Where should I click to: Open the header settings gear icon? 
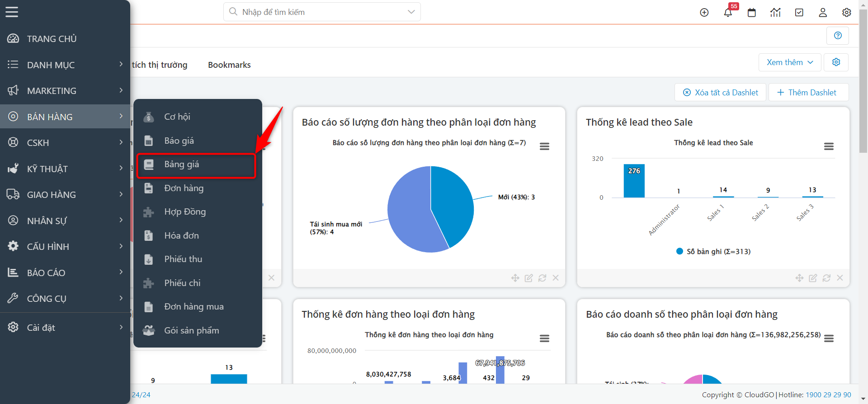click(847, 12)
